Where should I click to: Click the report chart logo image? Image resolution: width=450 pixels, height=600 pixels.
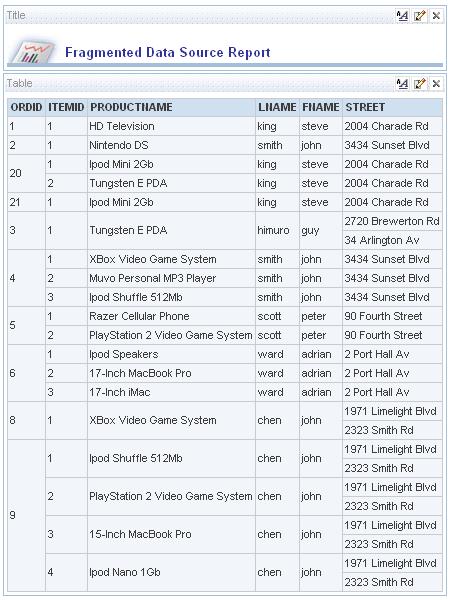click(x=32, y=52)
